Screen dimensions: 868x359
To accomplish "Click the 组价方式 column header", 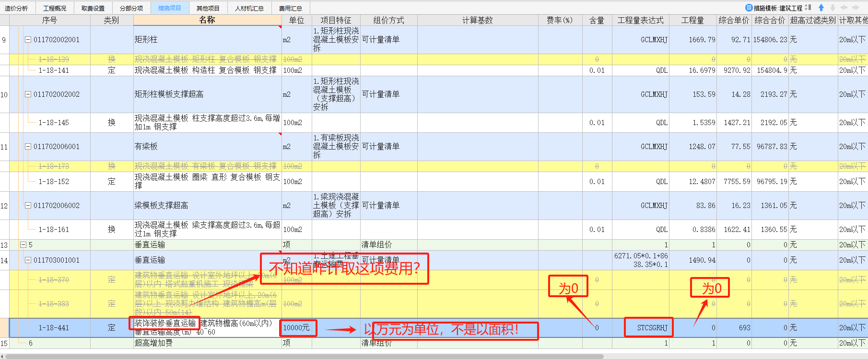I will tap(389, 20).
